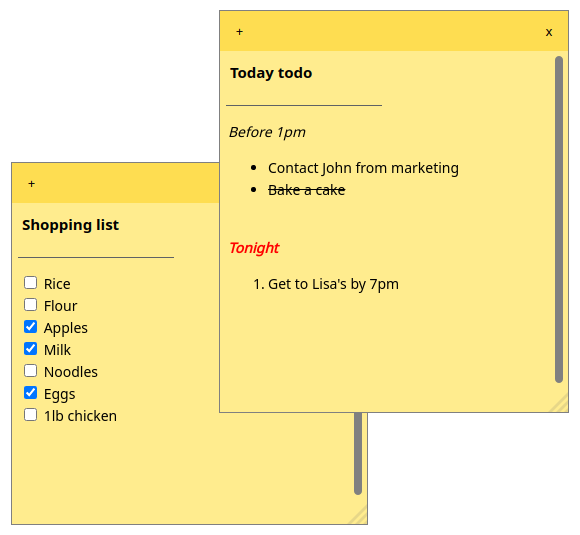Uncheck the Apples checkbox

30,327
